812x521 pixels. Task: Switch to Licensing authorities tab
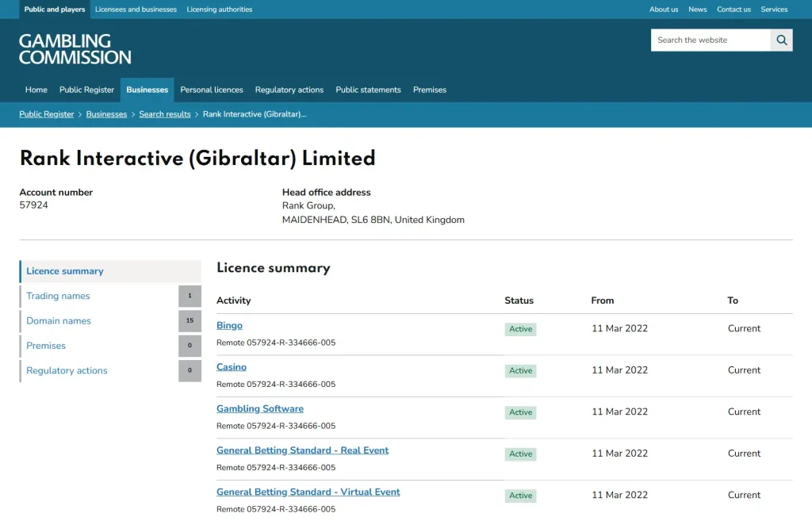tap(220, 10)
